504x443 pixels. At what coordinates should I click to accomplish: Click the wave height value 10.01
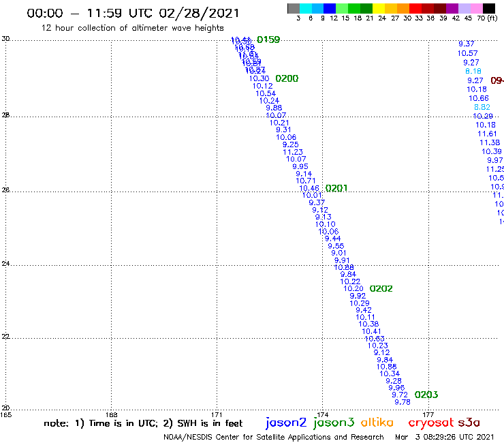(313, 195)
